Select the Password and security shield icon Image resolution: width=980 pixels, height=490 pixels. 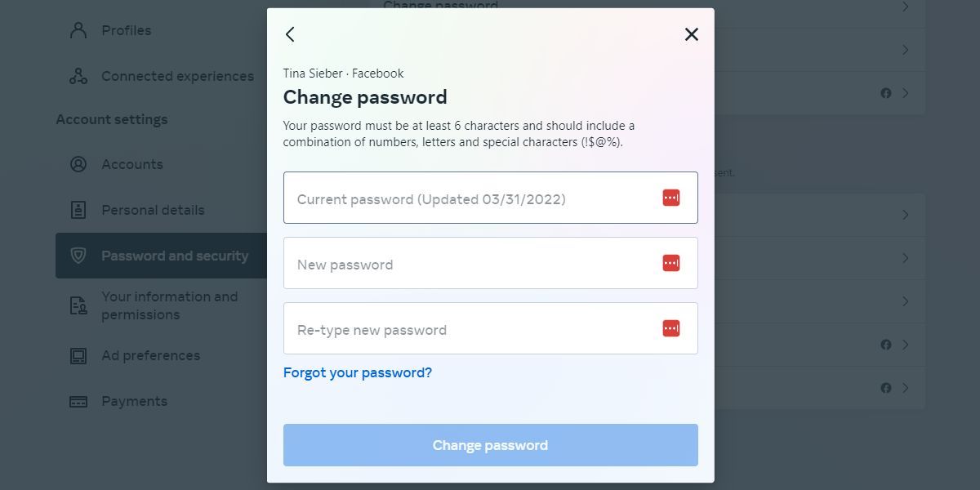[78, 256]
